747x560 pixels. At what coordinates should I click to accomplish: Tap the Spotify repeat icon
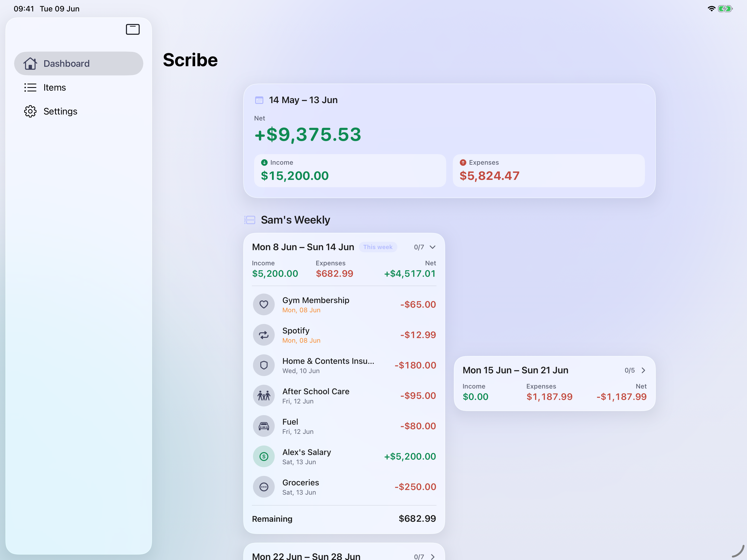[x=264, y=335]
